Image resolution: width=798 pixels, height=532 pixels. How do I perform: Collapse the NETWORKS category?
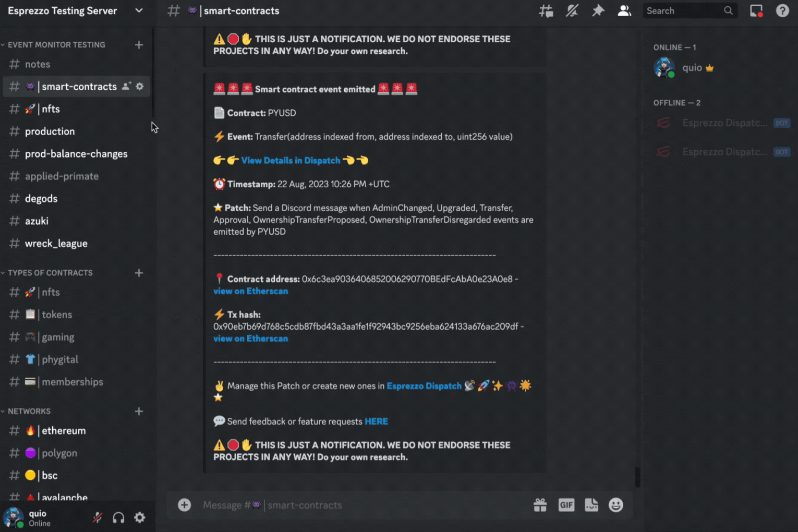pyautogui.click(x=30, y=411)
